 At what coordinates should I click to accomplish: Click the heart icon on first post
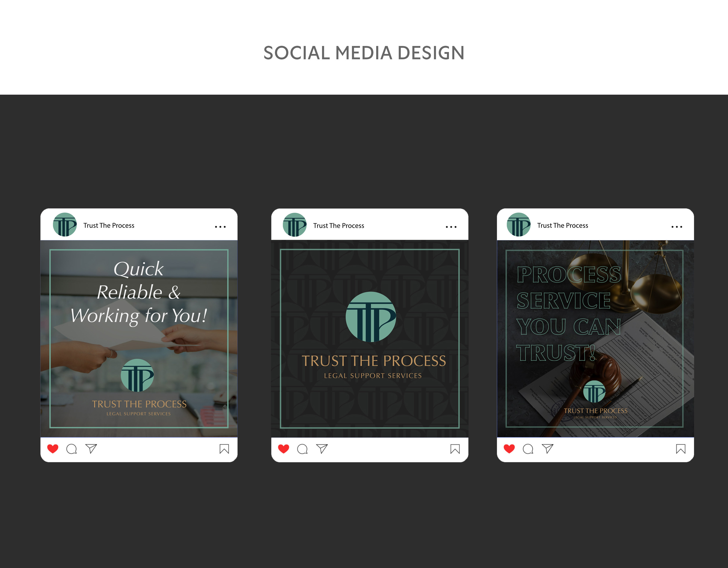click(53, 449)
